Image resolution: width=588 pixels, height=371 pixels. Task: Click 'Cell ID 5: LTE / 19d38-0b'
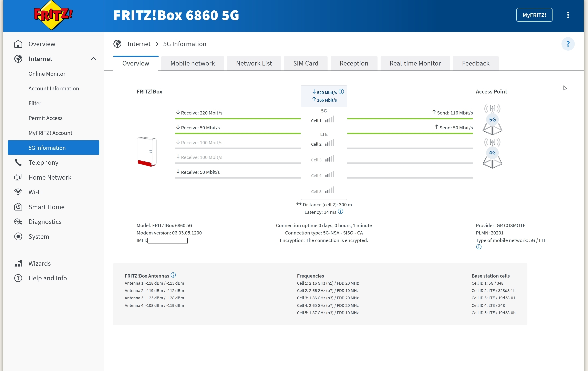tap(493, 313)
